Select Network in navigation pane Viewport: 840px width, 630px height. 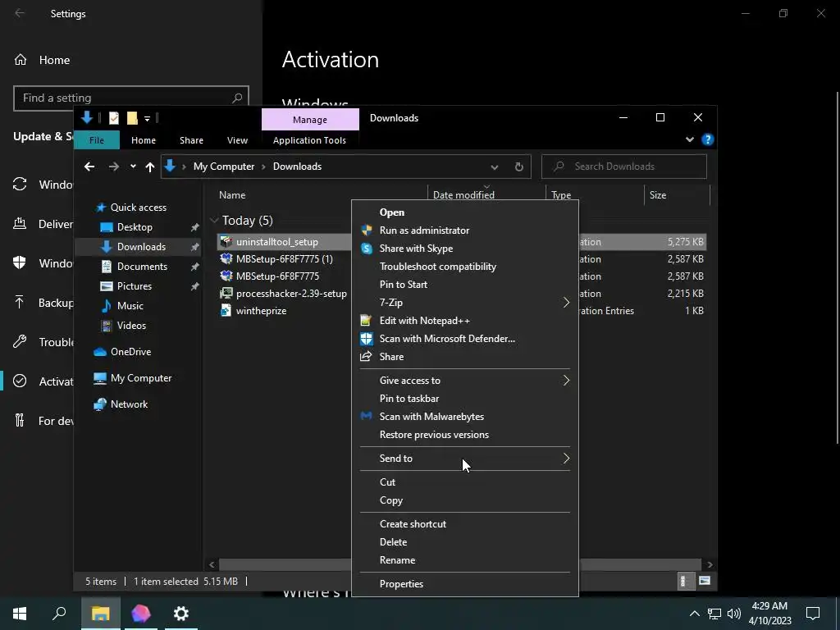[x=129, y=404]
